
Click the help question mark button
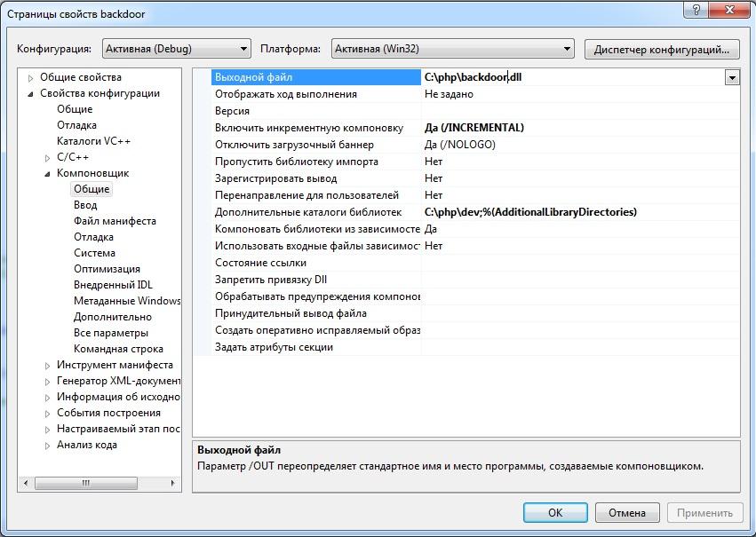click(x=696, y=10)
